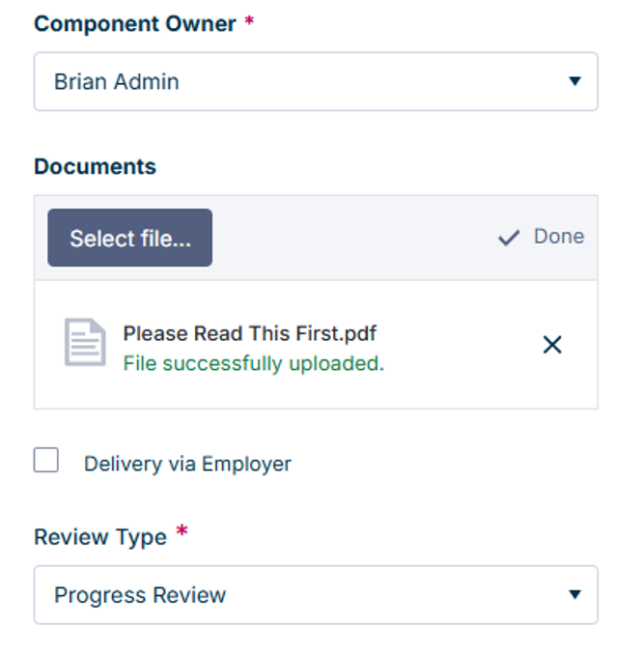Remove the uploaded PDF with the X icon
Image resolution: width=644 pixels, height=654 pixels.
coord(552,345)
